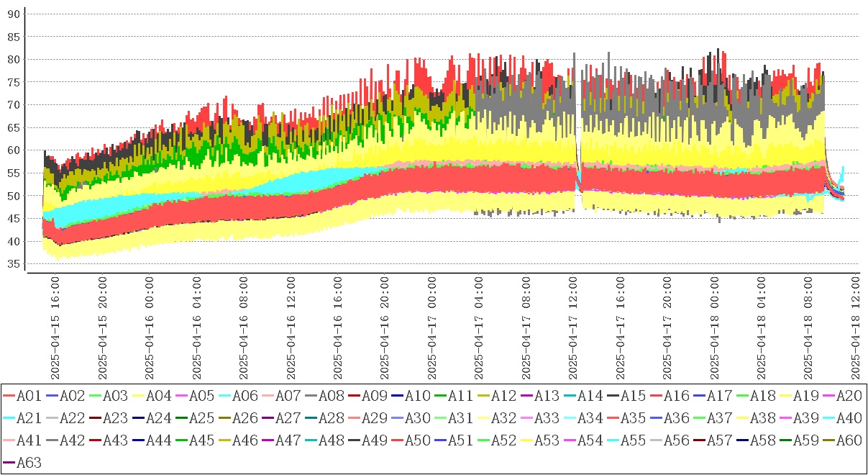Select the 2025-04-17 12:00 axis tick label
The image size is (868, 475).
tap(572, 328)
